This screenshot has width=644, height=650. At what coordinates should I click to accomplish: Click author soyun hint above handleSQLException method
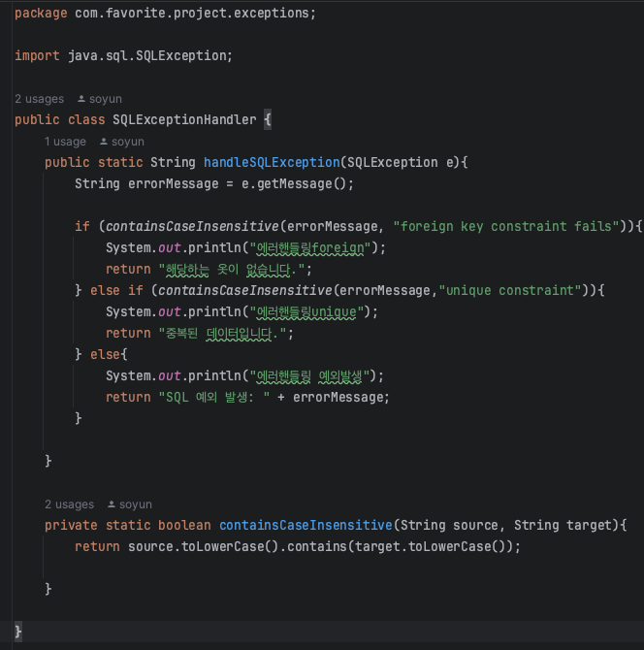coord(128,142)
